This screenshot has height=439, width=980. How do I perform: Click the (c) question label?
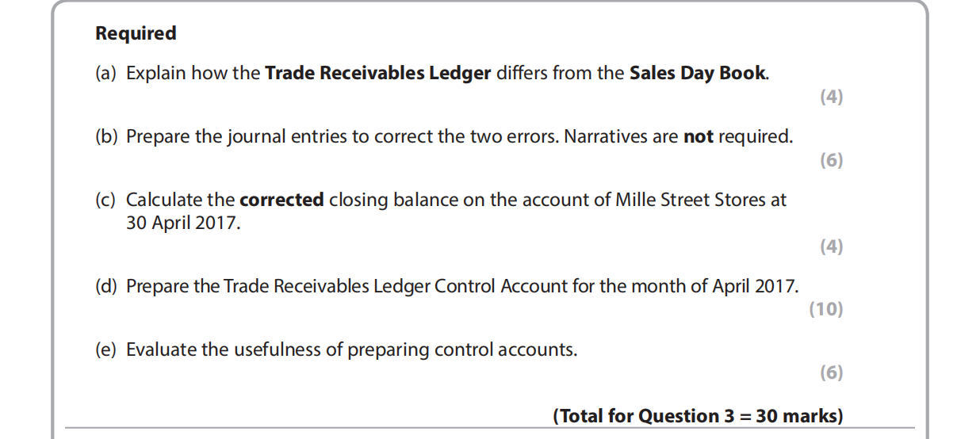pyautogui.click(x=105, y=200)
